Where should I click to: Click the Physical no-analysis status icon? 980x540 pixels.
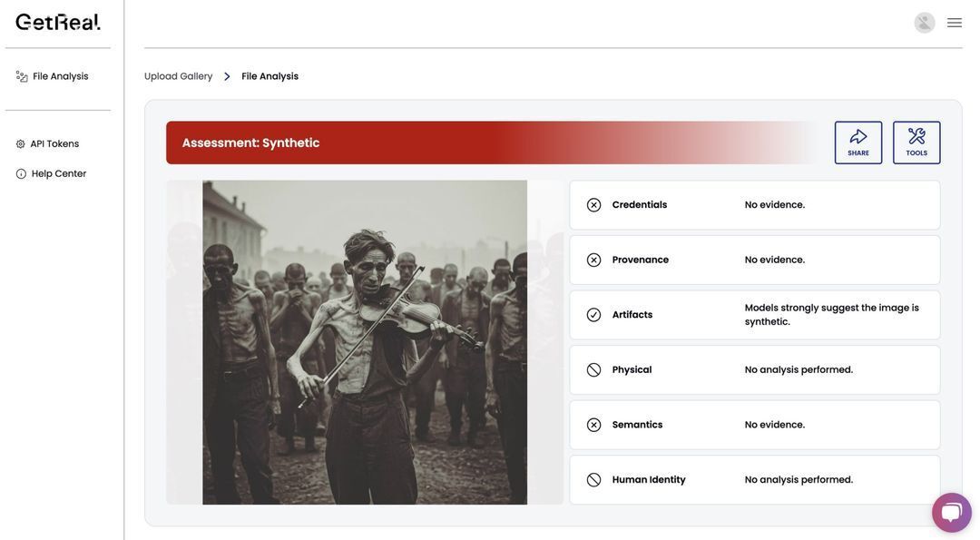(x=593, y=370)
